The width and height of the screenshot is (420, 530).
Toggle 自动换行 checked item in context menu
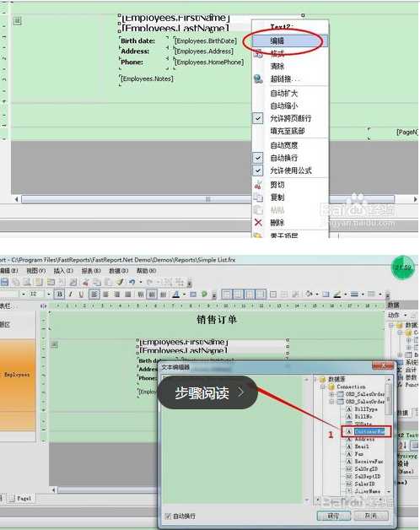tap(289, 158)
